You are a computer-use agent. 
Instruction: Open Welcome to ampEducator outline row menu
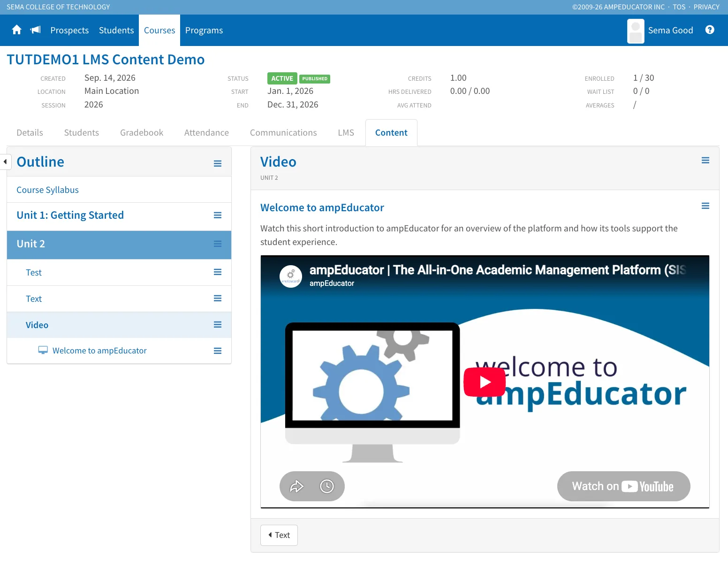(x=218, y=351)
